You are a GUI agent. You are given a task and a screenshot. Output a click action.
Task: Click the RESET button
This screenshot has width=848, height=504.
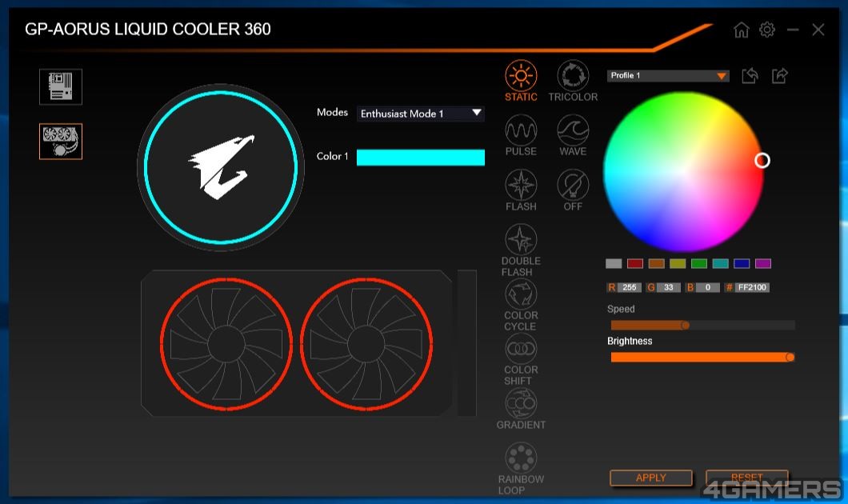click(747, 478)
